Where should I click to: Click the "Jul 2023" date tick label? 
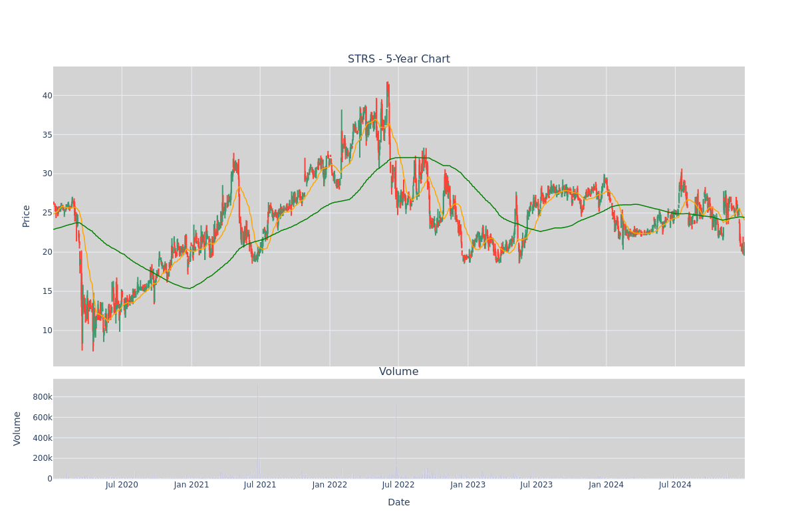point(537,485)
